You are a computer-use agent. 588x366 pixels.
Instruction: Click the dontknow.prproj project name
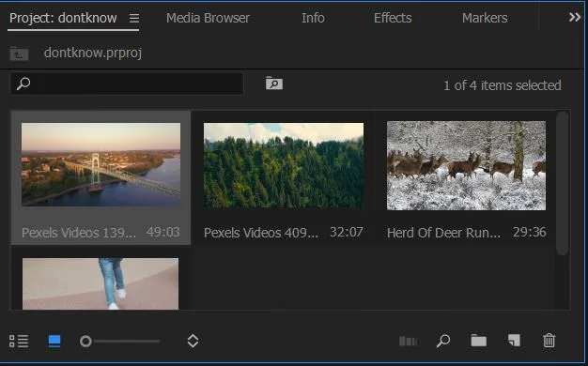click(93, 53)
